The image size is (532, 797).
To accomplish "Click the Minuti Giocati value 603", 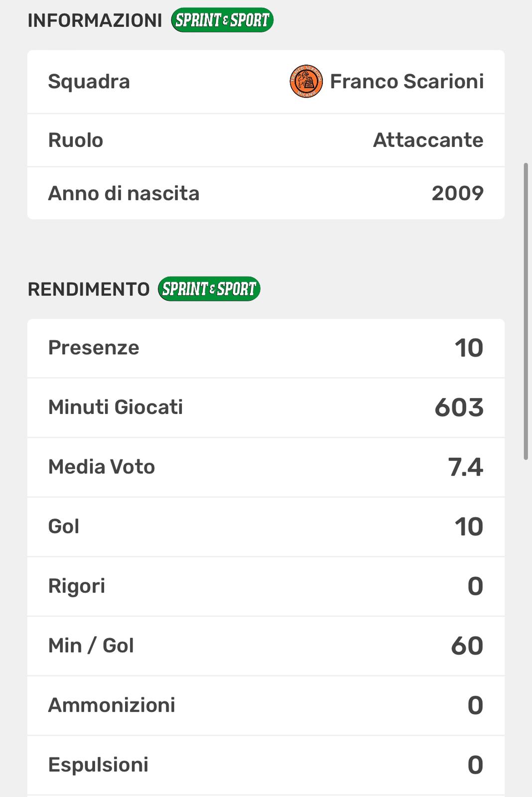I will 459,407.
